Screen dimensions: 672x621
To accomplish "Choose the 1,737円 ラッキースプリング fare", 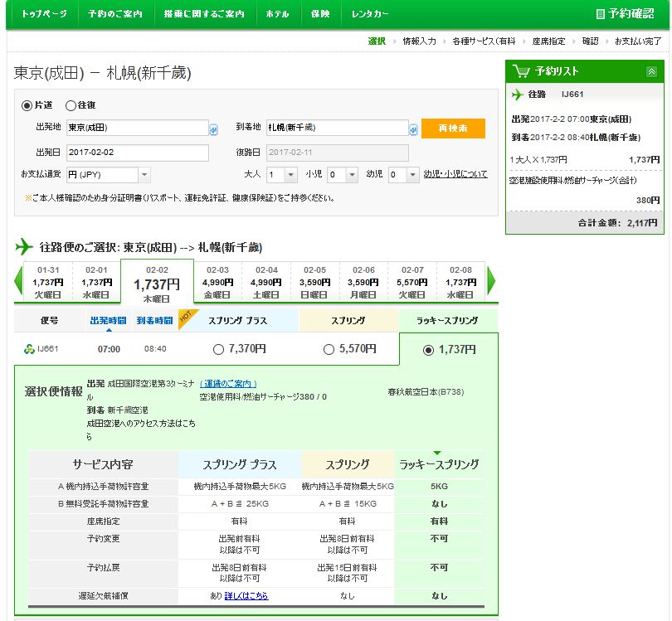I will pos(428,351).
